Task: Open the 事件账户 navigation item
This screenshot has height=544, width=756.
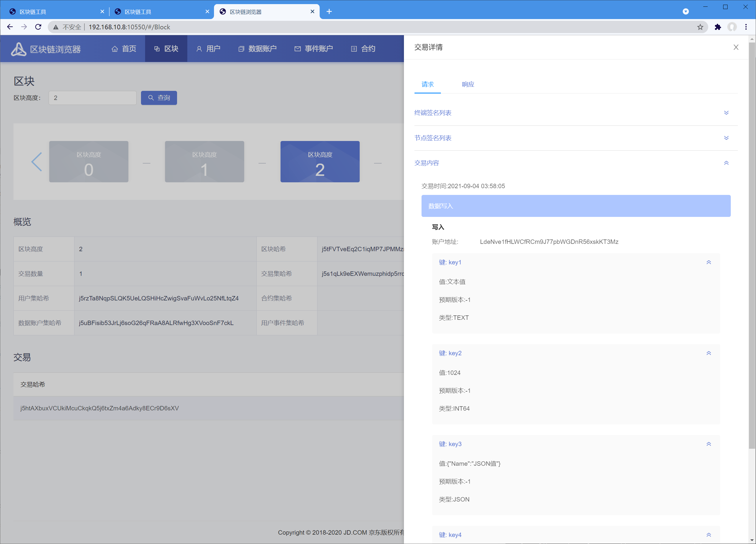Action: pyautogui.click(x=313, y=49)
